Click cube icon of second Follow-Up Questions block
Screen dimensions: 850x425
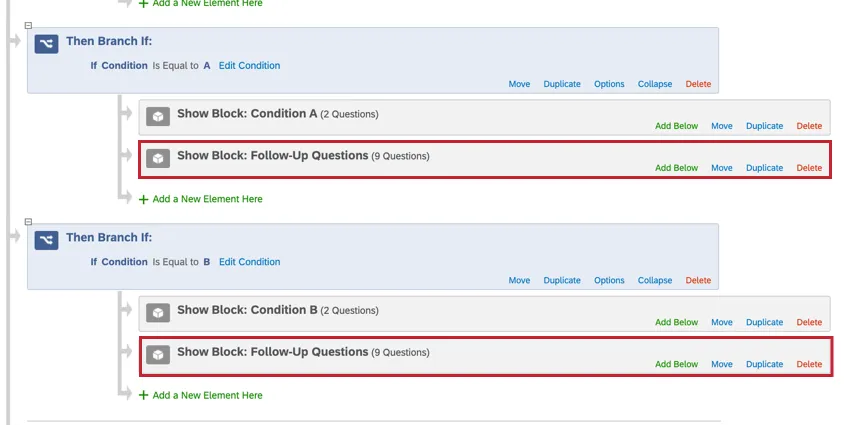[x=157, y=354]
